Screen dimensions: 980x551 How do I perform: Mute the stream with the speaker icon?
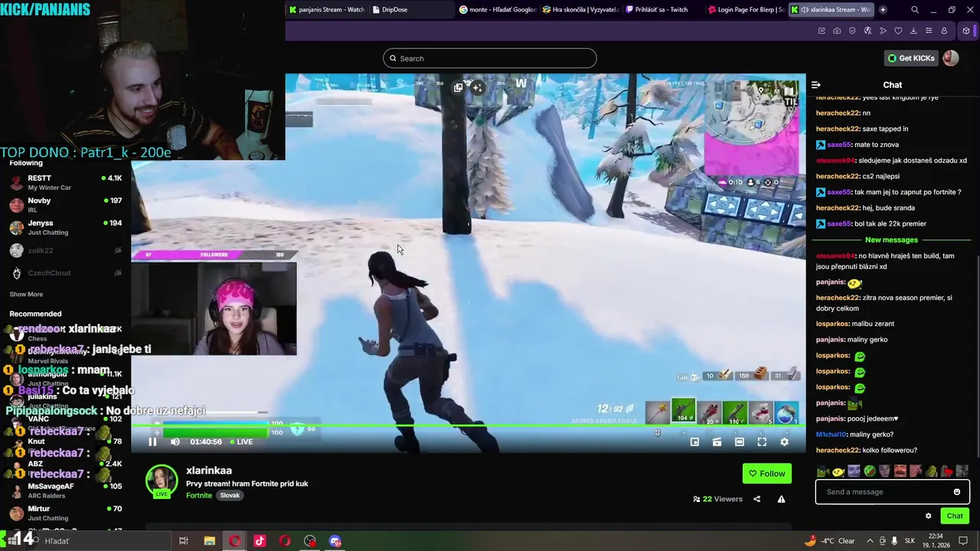tap(175, 442)
